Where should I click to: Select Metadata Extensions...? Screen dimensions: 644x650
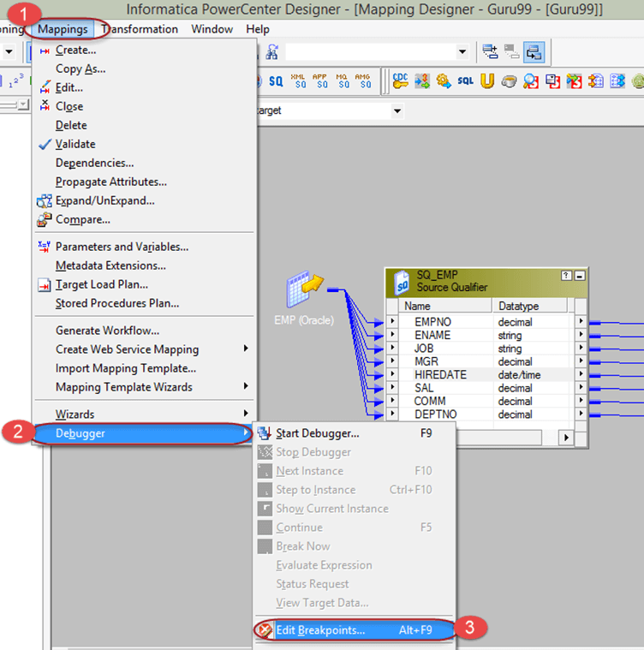pyautogui.click(x=144, y=265)
